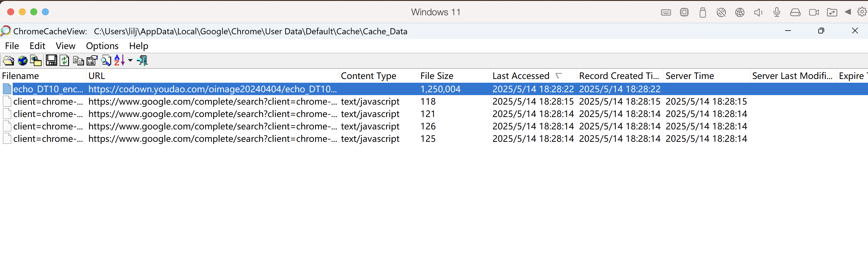Click the blue fourth window control in Mac title bar
Screen dimensions: 868x264
45,12
